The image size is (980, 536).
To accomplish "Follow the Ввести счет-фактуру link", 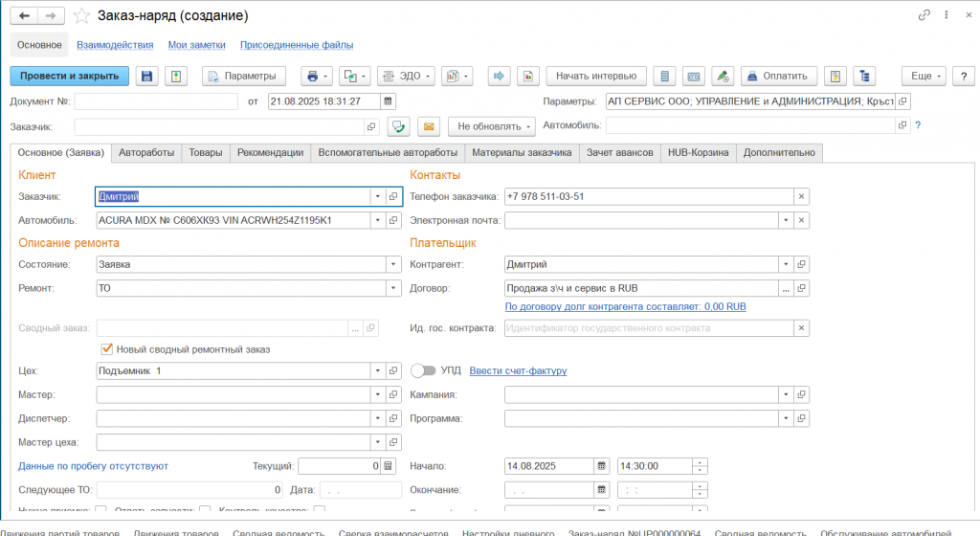I will click(518, 370).
